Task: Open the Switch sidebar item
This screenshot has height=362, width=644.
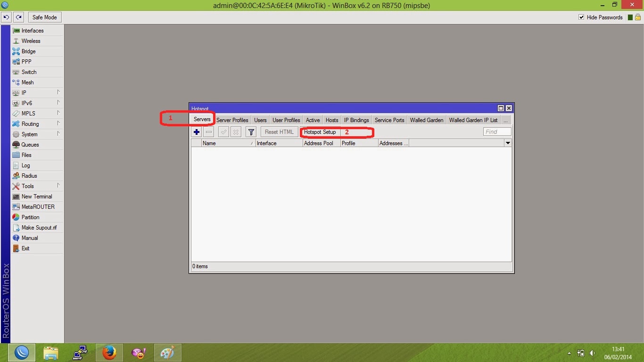Action: [37, 72]
